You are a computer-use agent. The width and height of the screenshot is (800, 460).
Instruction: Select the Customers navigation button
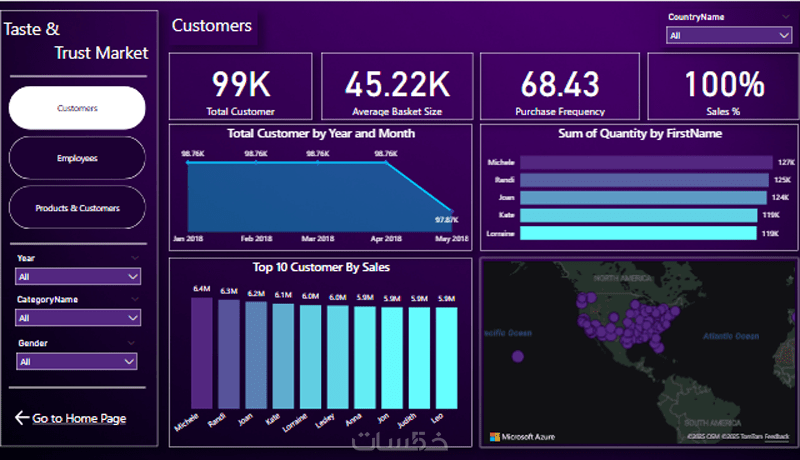[x=77, y=108]
